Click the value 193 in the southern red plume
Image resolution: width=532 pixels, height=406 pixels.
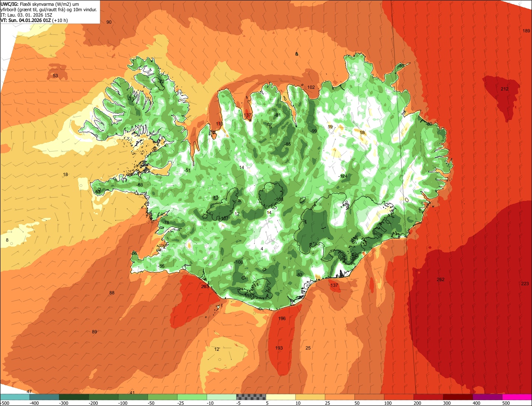279,348
